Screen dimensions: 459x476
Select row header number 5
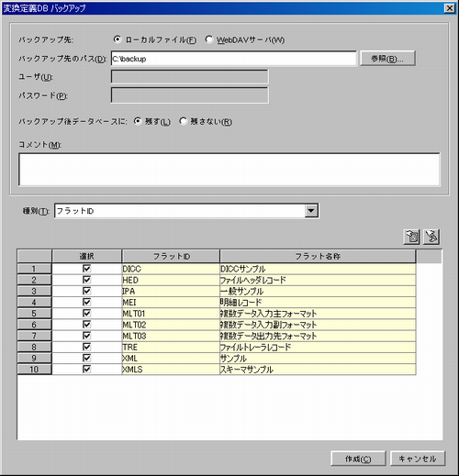34,314
